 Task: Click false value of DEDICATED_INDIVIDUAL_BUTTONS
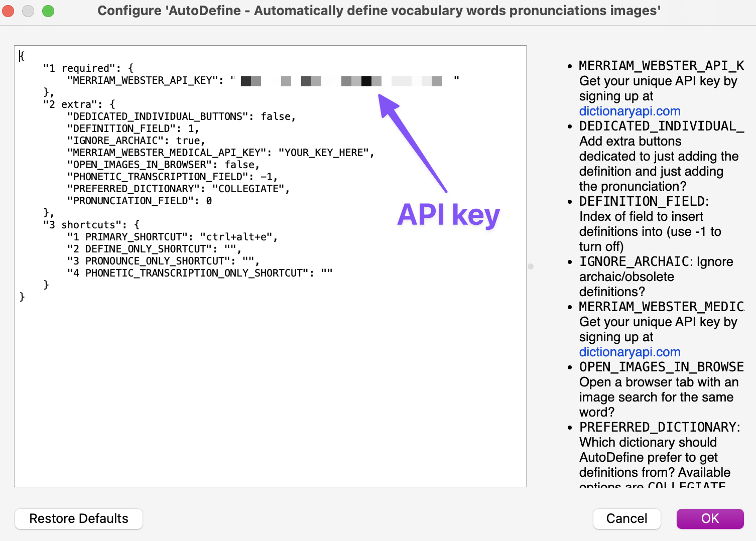pos(276,116)
